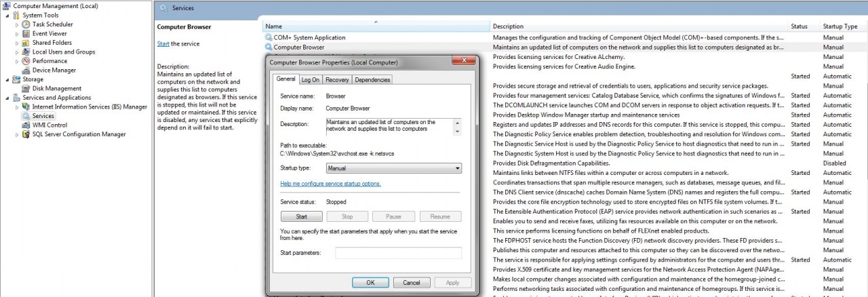Click the Internet Information Services Manager icon
Viewport: 868px width, 297px height.
[x=26, y=106]
